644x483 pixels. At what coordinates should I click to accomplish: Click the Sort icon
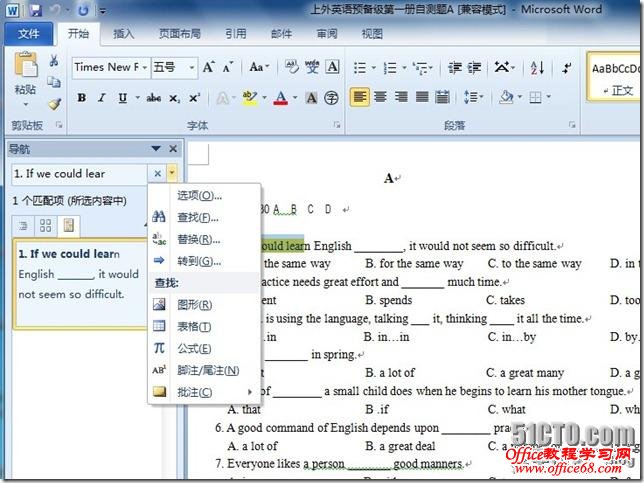537,68
